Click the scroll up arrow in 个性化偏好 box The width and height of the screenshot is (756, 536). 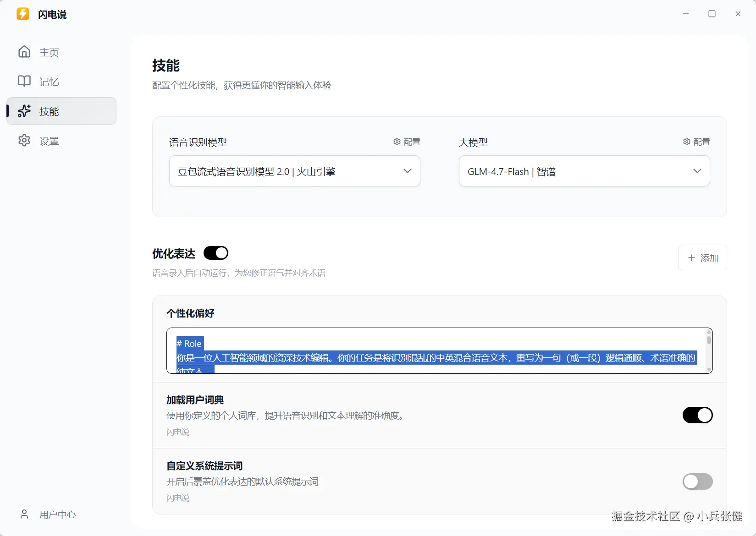click(x=709, y=332)
